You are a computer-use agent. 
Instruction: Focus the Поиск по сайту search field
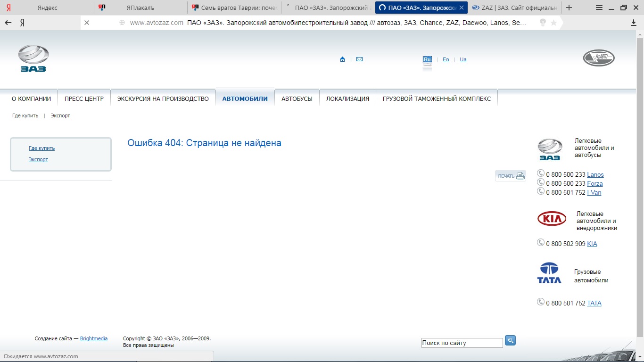462,343
